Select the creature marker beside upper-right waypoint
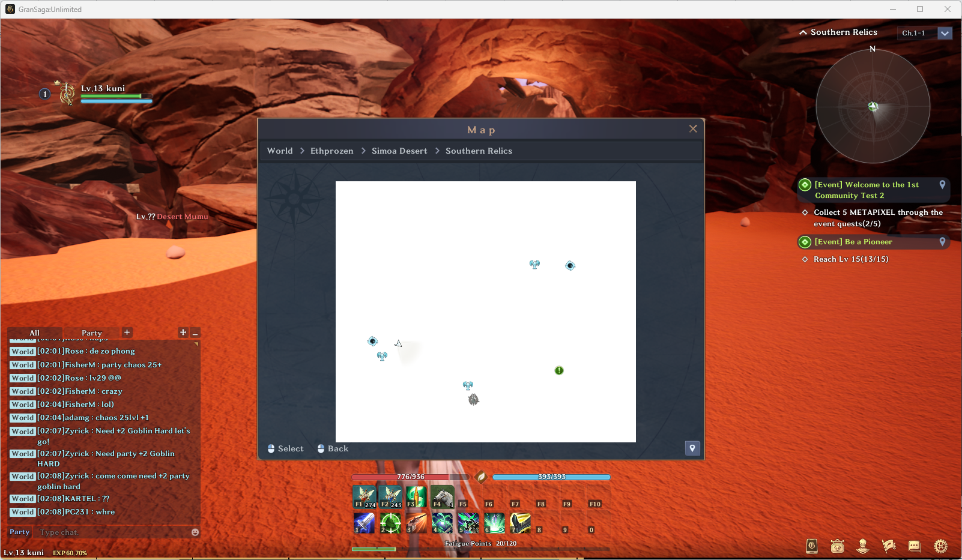The image size is (962, 560). tap(534, 264)
